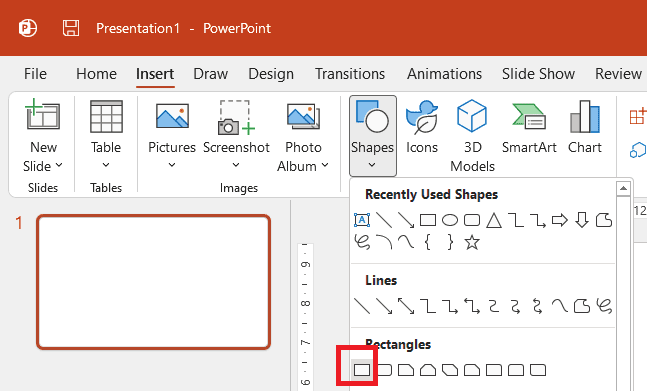Viewport: 647px width, 391px height.
Task: Choose Snip and Round Single Corner Rectangle
Action: (x=472, y=370)
